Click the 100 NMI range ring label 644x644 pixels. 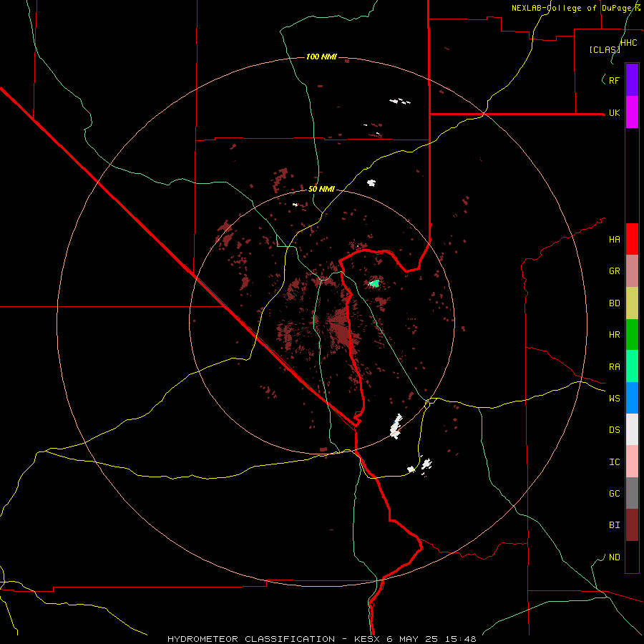click(x=321, y=57)
